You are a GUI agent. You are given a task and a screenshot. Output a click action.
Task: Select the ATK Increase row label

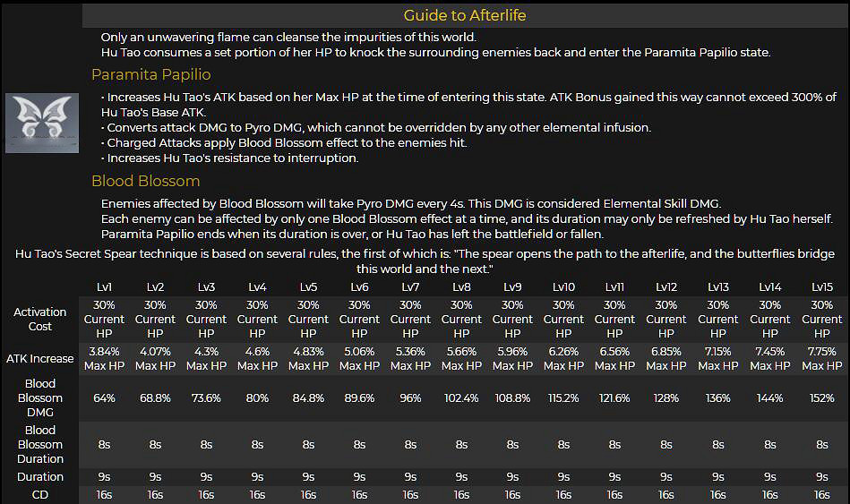[40, 358]
